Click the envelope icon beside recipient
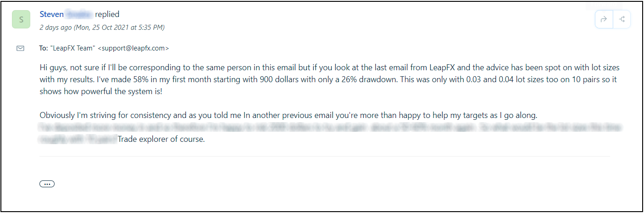Image resolution: width=644 pixels, height=213 pixels. point(20,48)
